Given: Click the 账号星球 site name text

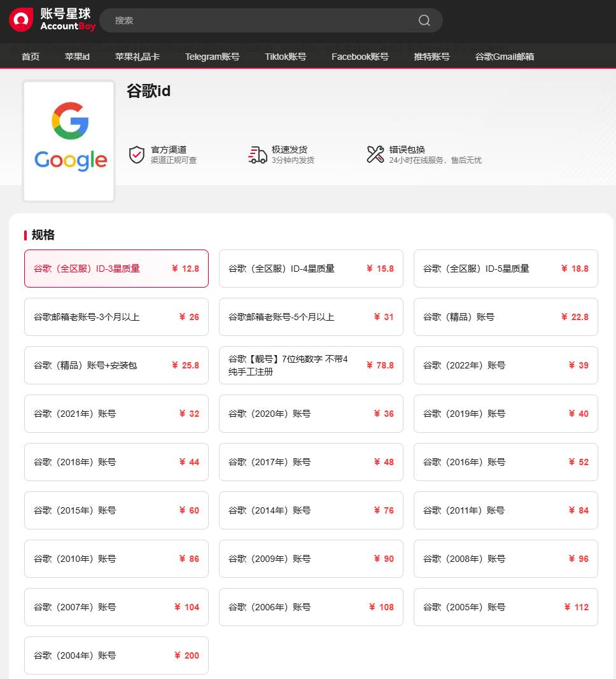Looking at the screenshot, I should click(x=66, y=14).
